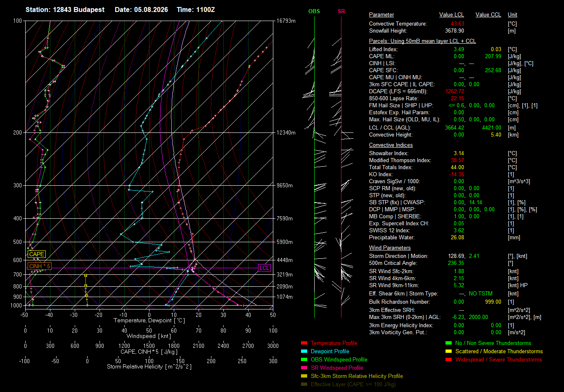Viewport: 564px width, 392px height.
Task: Click the SR Wind 4km-6km value 2.15
Action: [x=459, y=278]
